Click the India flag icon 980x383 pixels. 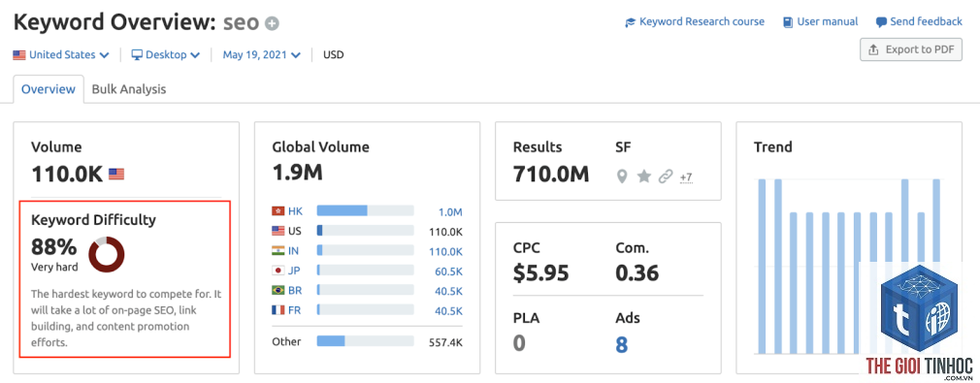click(x=278, y=251)
